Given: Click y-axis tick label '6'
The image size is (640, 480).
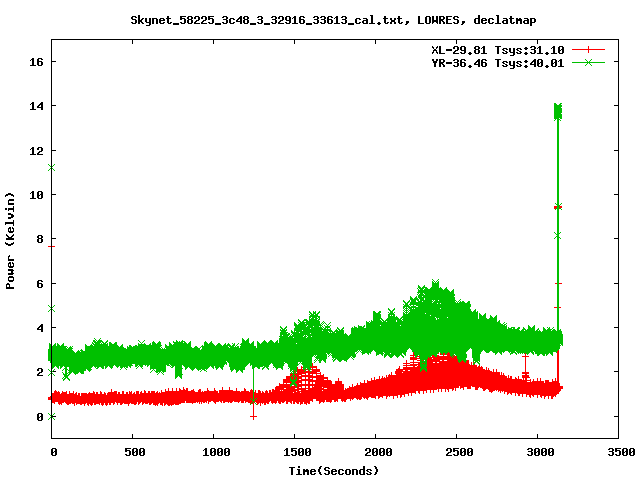Looking at the screenshot, I should pyautogui.click(x=40, y=284).
